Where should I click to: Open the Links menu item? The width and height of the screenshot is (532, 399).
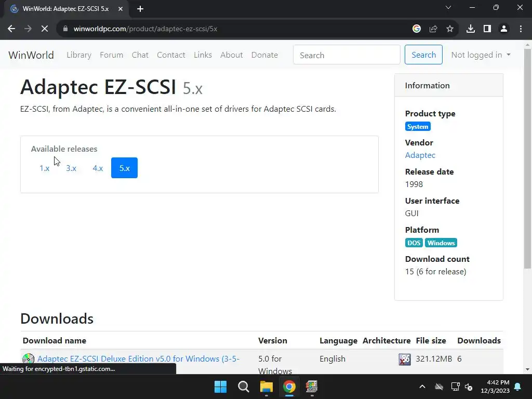click(203, 55)
